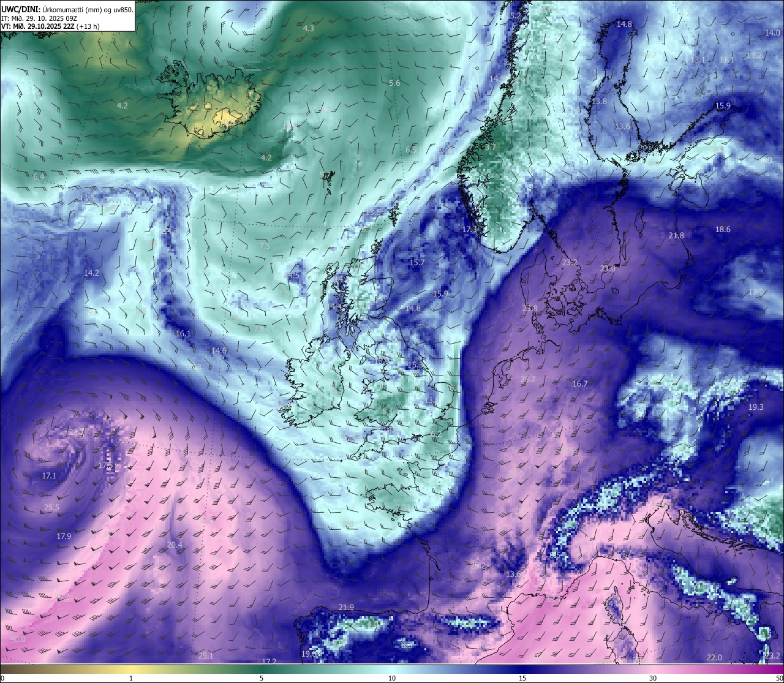Select the 21.9 label north of Spain
The width and height of the screenshot is (784, 683).
point(346,607)
